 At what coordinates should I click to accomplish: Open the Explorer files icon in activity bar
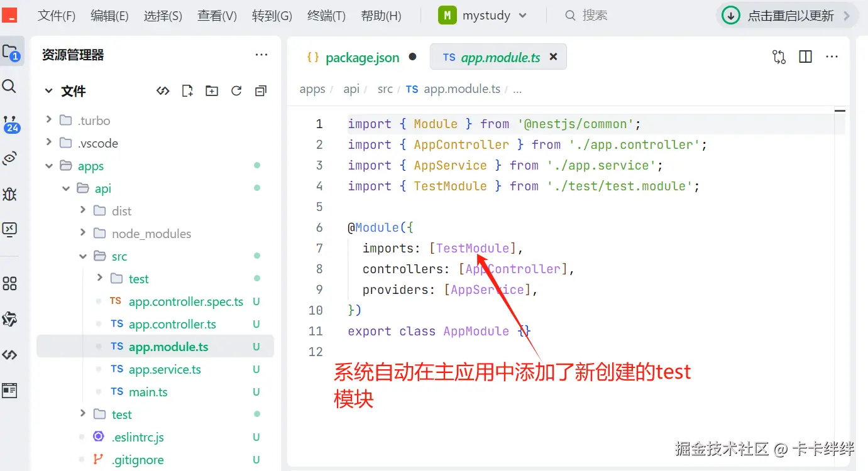[11, 52]
